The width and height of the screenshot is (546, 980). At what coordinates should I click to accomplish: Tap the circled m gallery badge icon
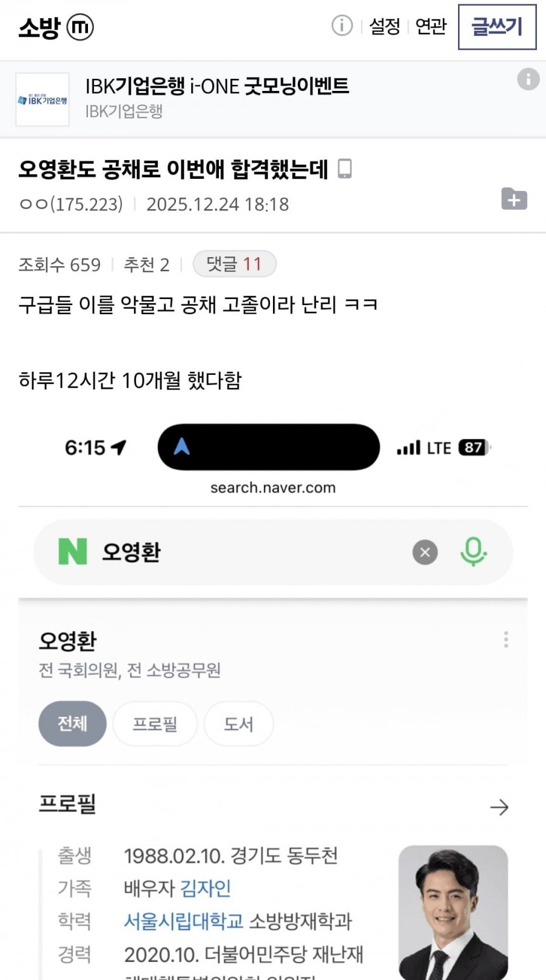coord(79,27)
